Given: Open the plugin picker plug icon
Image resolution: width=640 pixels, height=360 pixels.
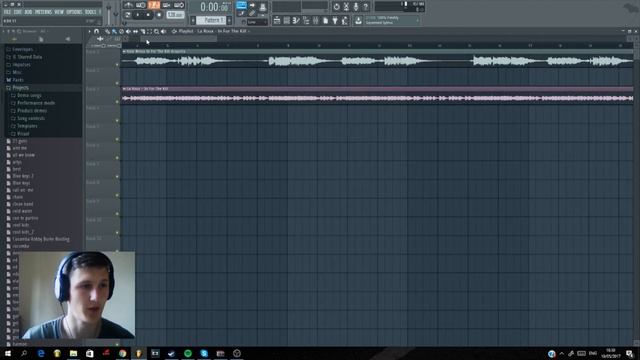Looking at the screenshot, I should 335,20.
